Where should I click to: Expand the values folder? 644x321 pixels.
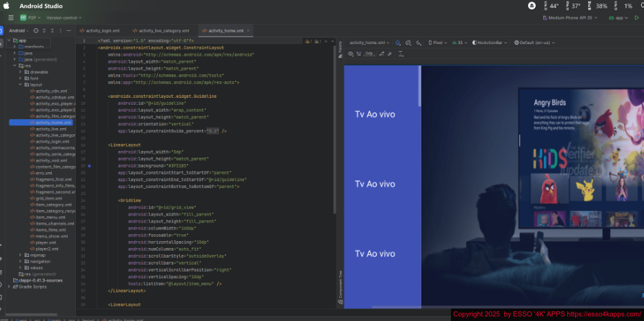point(21,268)
